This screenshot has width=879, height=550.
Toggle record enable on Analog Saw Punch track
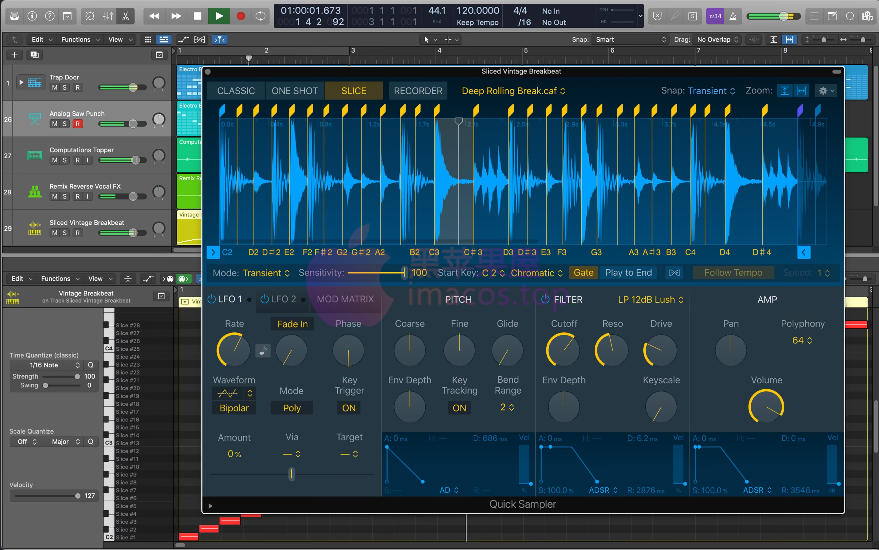coord(78,123)
